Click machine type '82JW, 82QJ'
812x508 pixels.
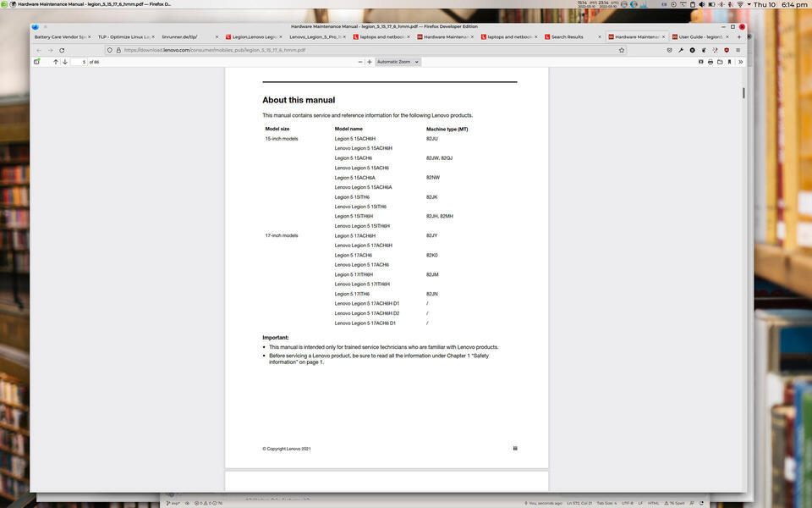[439, 158]
